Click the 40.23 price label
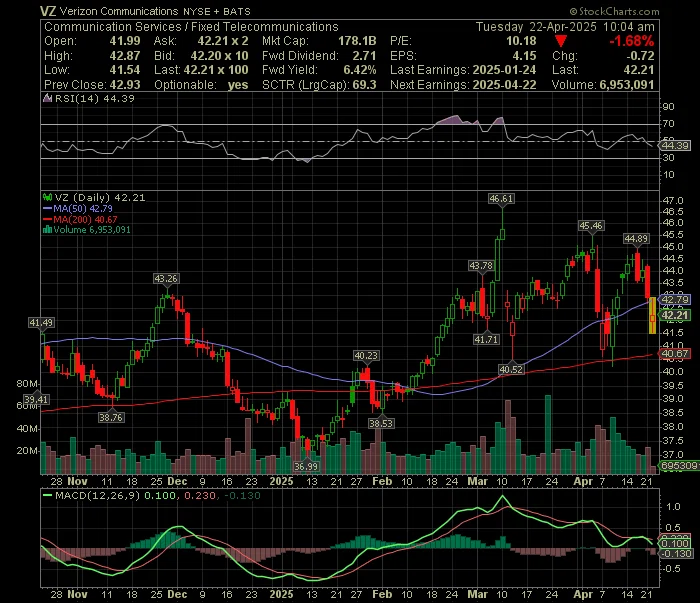Screen dimensions: 700x603 pyautogui.click(x=366, y=355)
